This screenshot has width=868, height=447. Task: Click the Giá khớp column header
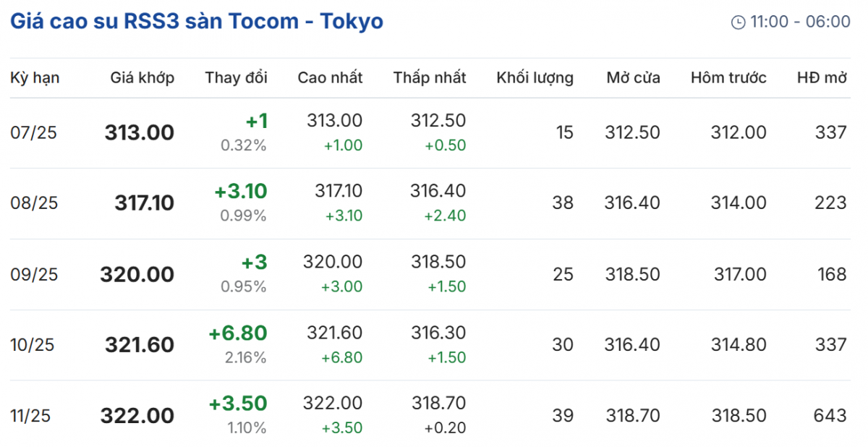[142, 78]
